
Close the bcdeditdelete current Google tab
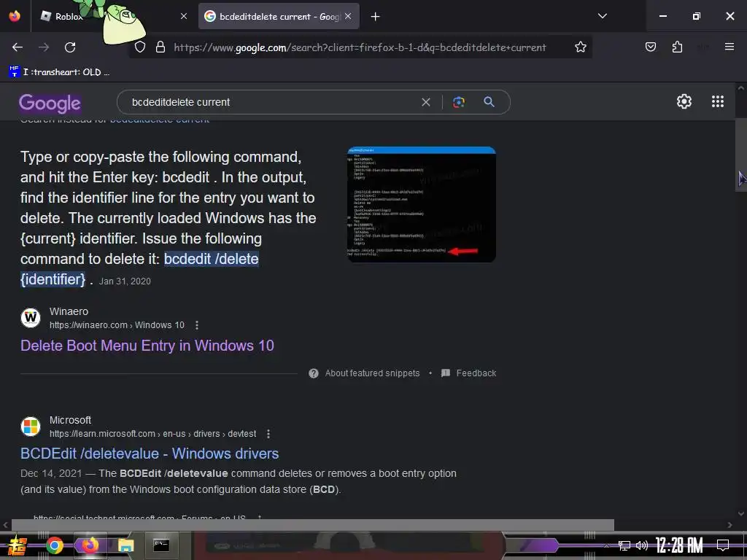point(348,16)
